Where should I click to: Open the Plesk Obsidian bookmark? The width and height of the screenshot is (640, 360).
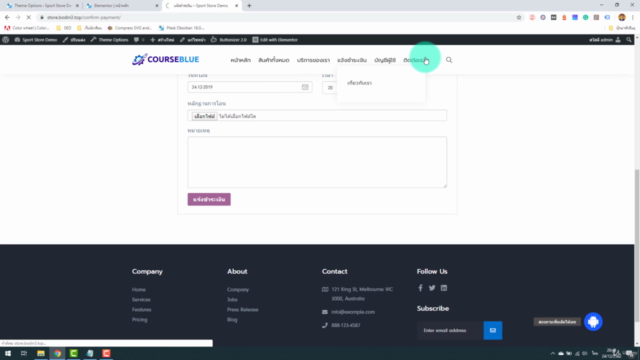point(182,28)
